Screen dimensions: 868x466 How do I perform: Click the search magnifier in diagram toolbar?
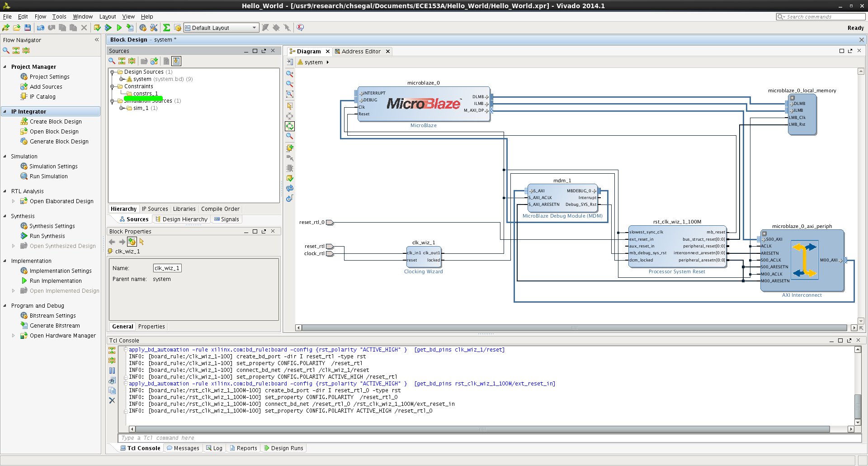point(290,136)
